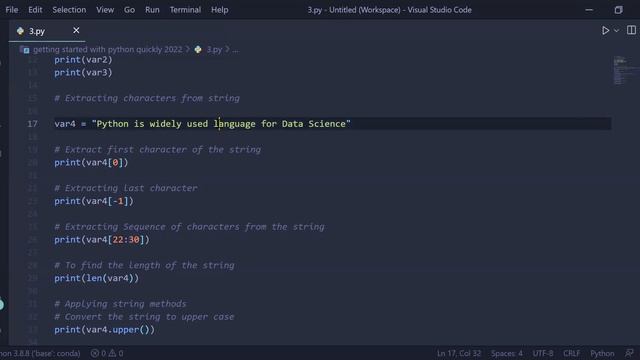Click the breadcrumb ellipsis symbol entry

(236, 50)
